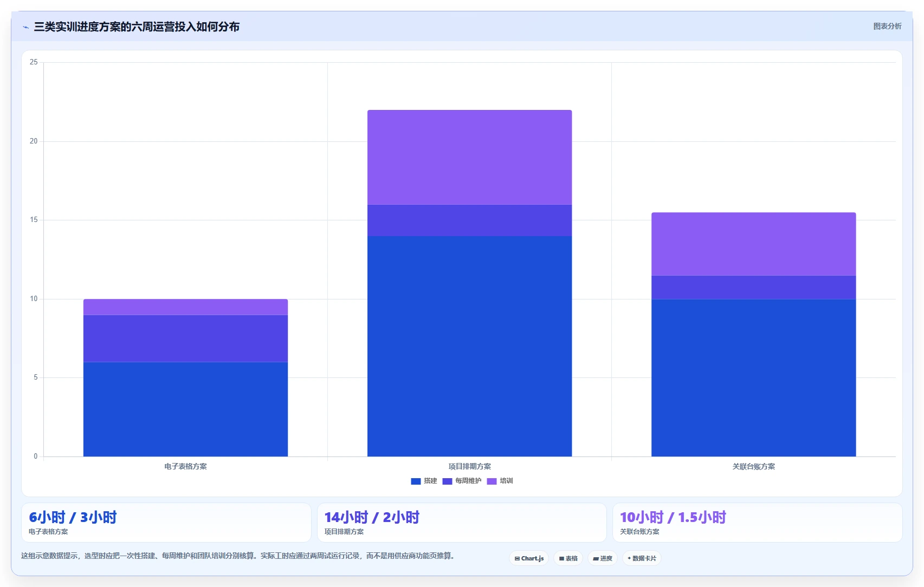Open the 6小时 / 3小时 data card
Screen dimensions: 924x587
pyautogui.click(x=166, y=523)
